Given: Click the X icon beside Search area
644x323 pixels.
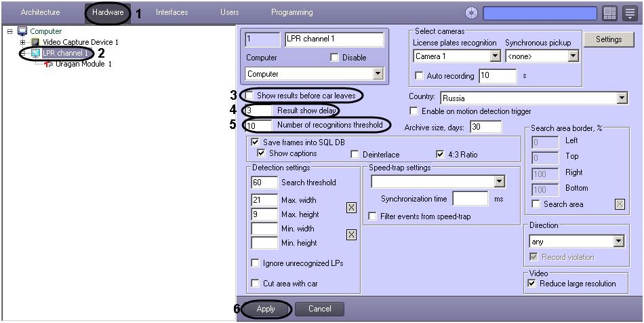Looking at the screenshot, I should point(620,204).
